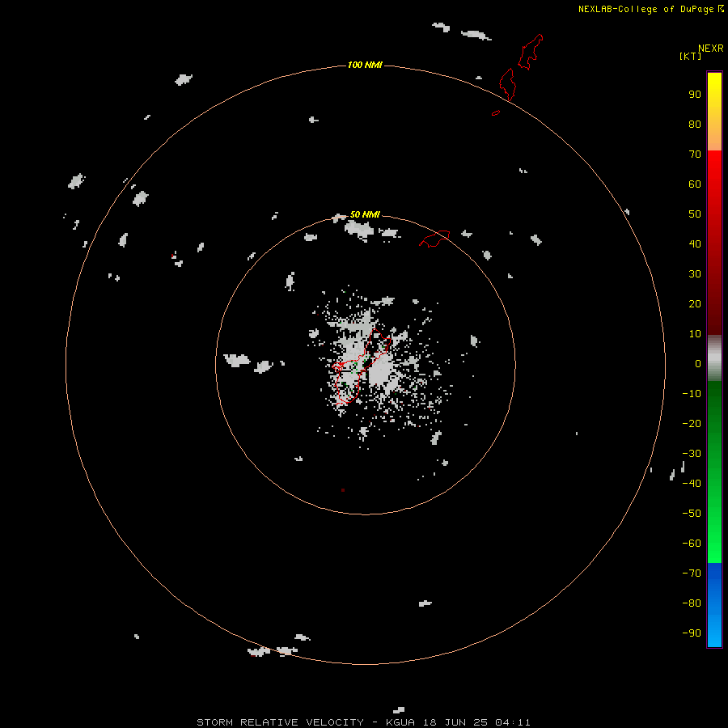Image resolution: width=728 pixels, height=728 pixels.
Task: Click the -80 value on velocity scale
Action: [692, 603]
